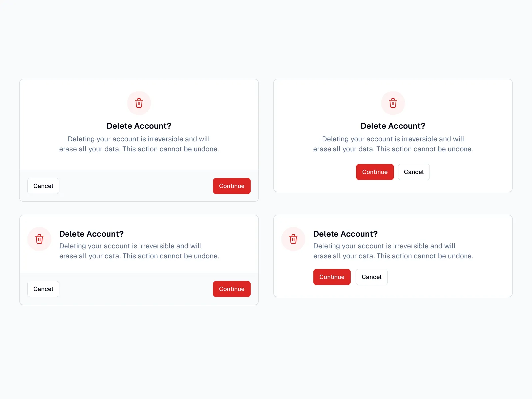Click the description text in left-aligned footerless card
Screen dimensions: 532x399
click(393, 251)
